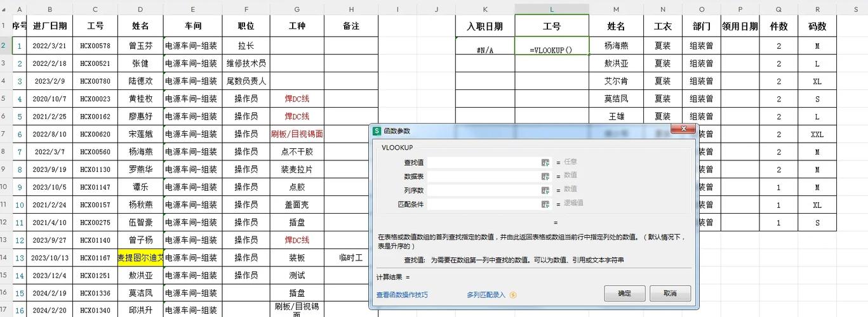Select column L header
Viewport: 868px width, 317px height.
coord(551,9)
